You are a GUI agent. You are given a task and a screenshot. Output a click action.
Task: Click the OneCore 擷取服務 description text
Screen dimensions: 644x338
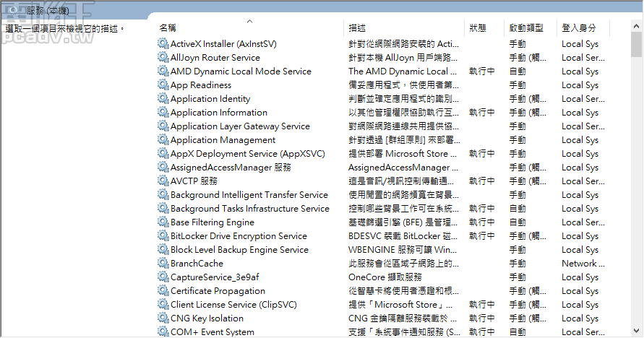click(385, 277)
